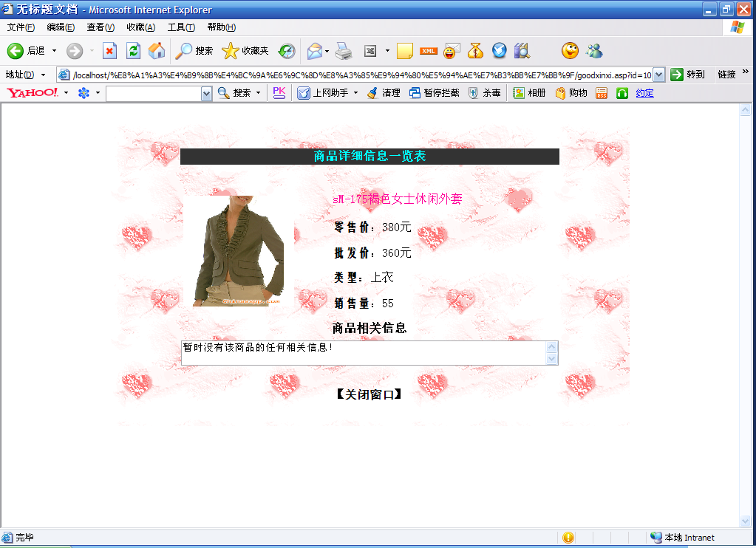Expand the Back button history dropdown
756x548 pixels.
click(x=54, y=51)
